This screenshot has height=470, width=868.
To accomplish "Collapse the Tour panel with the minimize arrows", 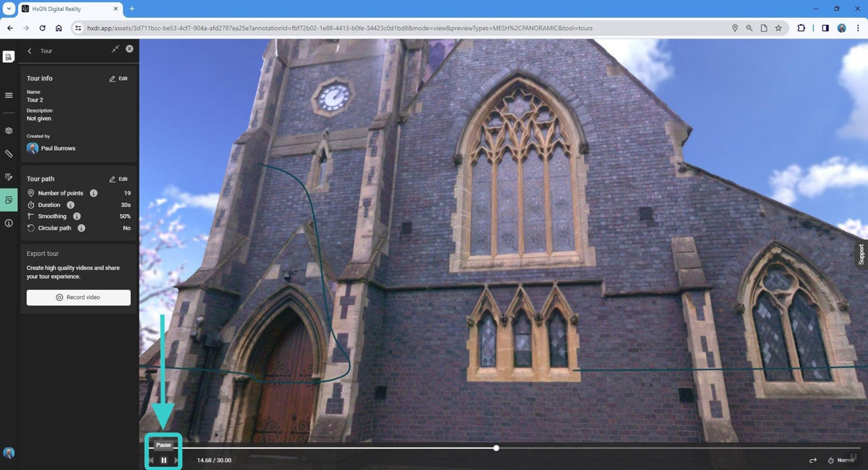I will (115, 50).
